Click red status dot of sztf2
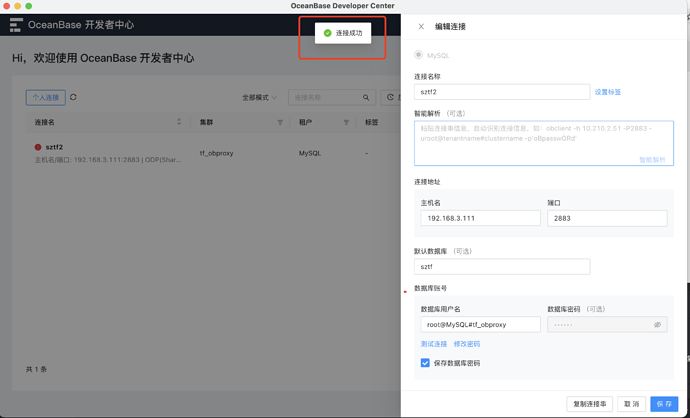690x418 pixels. [x=38, y=147]
